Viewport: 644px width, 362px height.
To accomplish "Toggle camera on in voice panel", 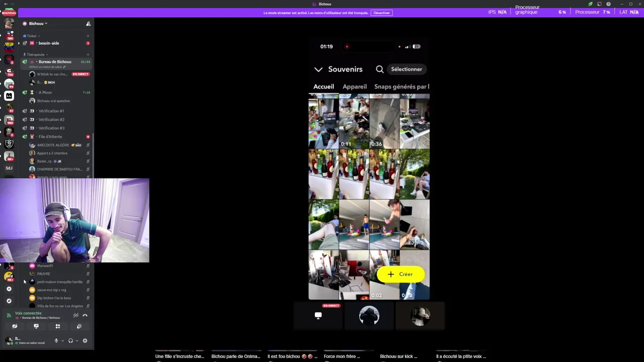I will [x=15, y=327].
